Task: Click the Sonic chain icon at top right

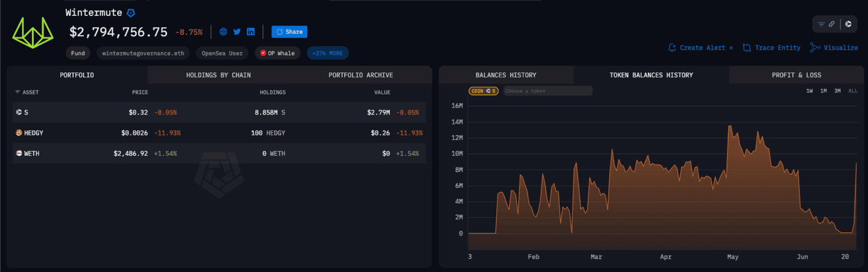Action: click(x=848, y=24)
